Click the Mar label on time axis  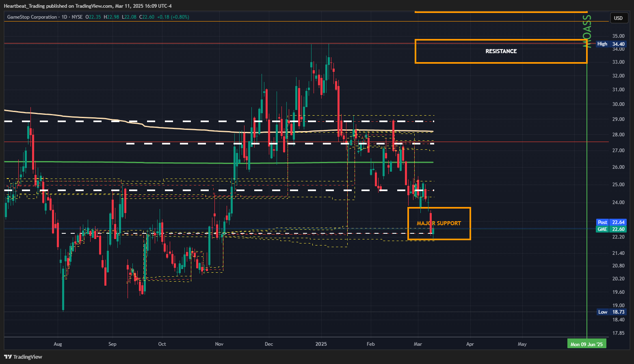pyautogui.click(x=418, y=344)
